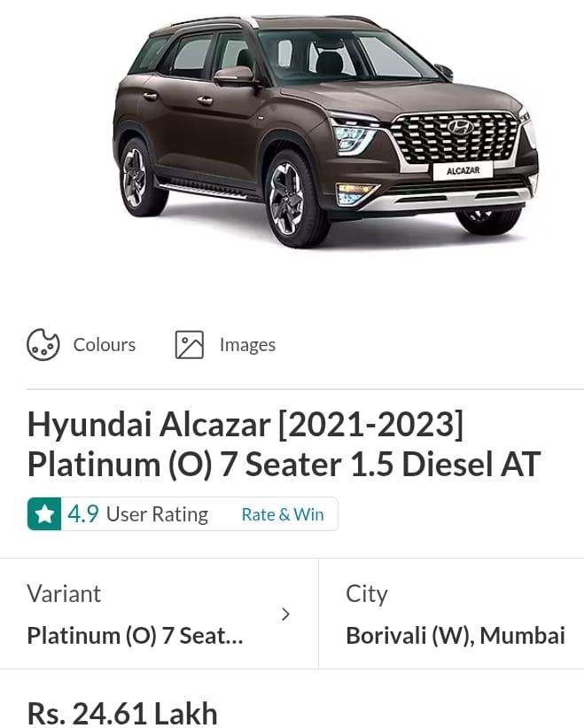Tap the City field label
Screen dimensions: 584x728
click(x=367, y=593)
